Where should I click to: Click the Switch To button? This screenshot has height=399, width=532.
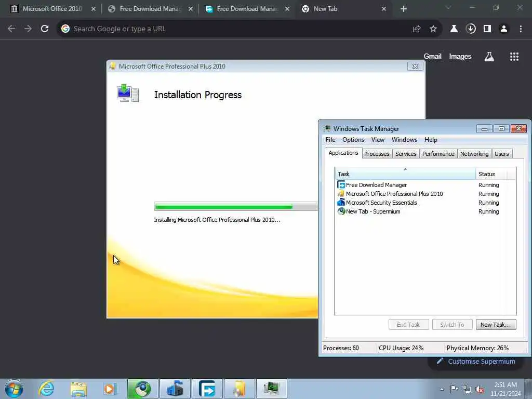(x=453, y=325)
